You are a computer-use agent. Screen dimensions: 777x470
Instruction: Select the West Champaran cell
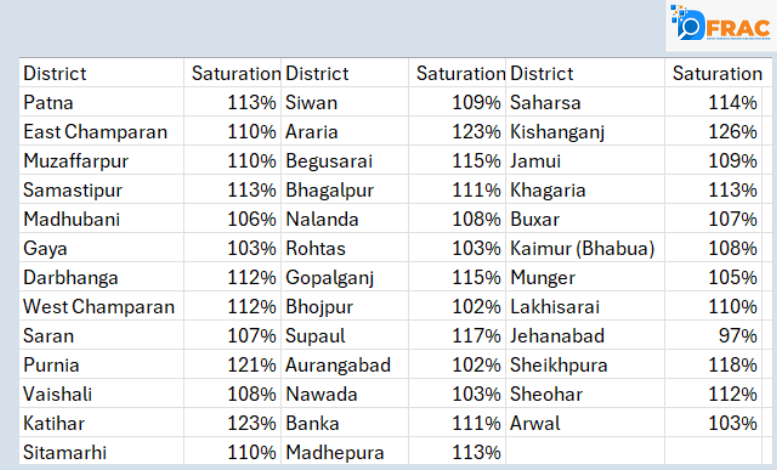click(99, 307)
